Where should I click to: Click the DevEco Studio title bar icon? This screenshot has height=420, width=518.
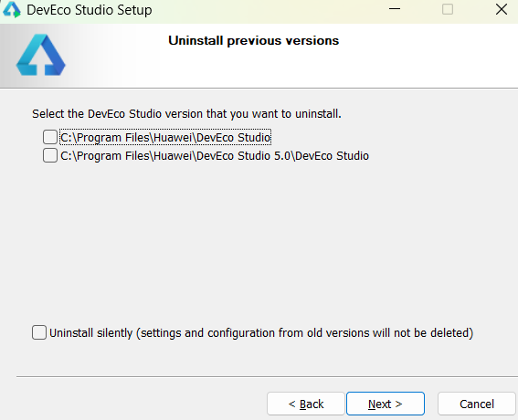coord(12,9)
